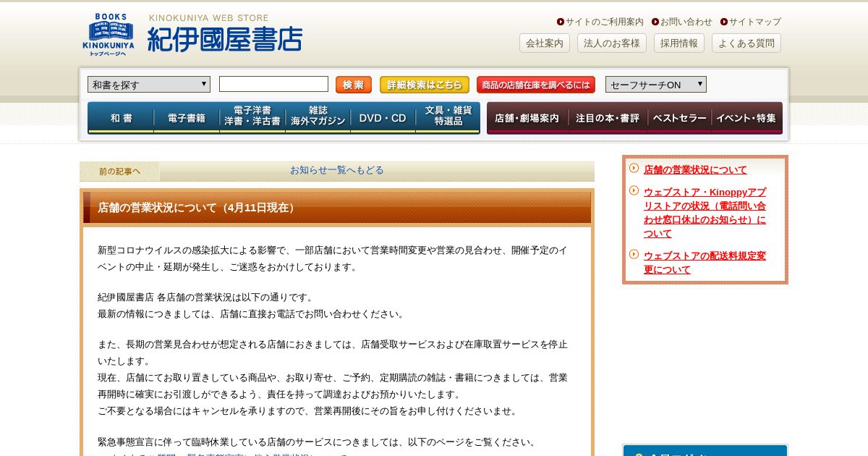Click arrow icon next to 店舗の営業状況について
868x456 pixels.
(634, 168)
